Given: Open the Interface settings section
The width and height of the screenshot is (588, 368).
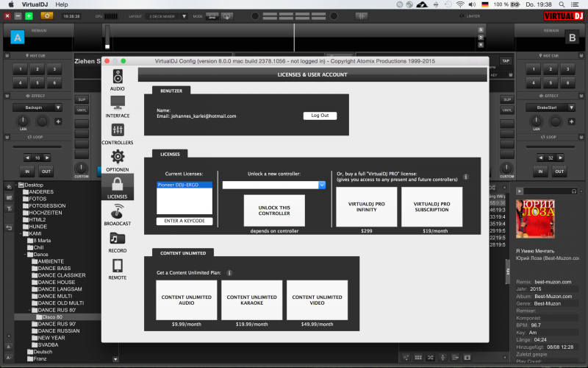Looking at the screenshot, I should [118, 107].
